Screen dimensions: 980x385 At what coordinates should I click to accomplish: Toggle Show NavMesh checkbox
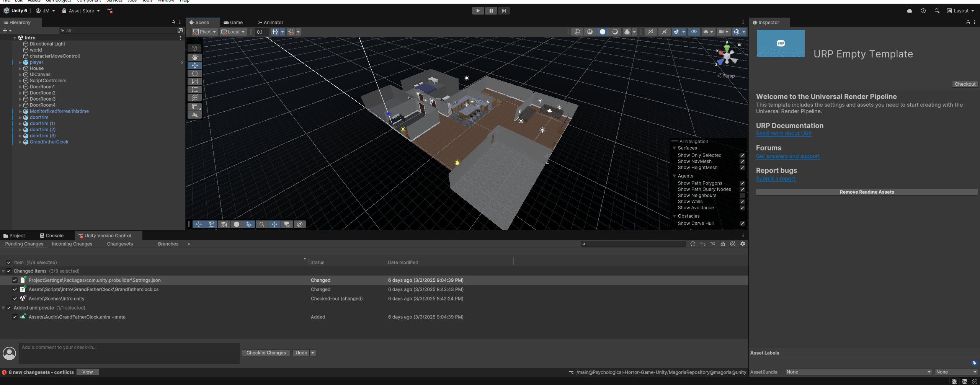742,162
